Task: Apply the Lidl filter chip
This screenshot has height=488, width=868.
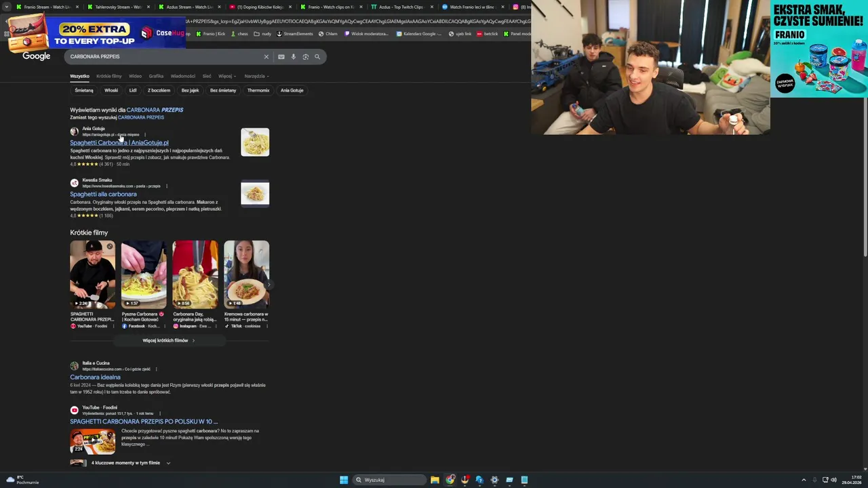Action: click(133, 90)
